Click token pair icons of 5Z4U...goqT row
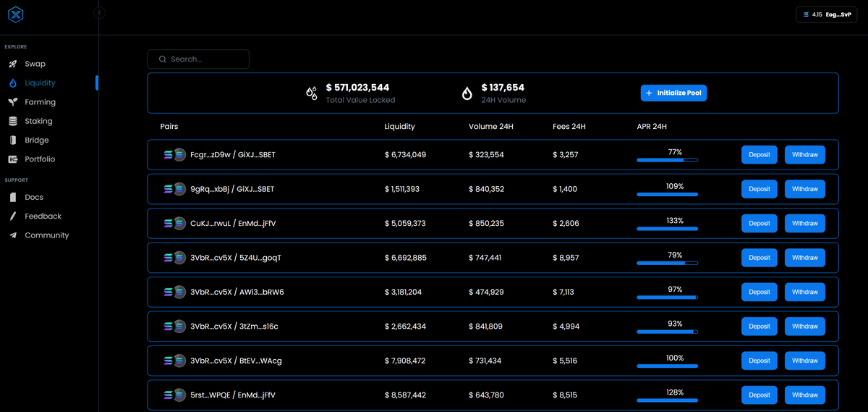 pos(174,258)
